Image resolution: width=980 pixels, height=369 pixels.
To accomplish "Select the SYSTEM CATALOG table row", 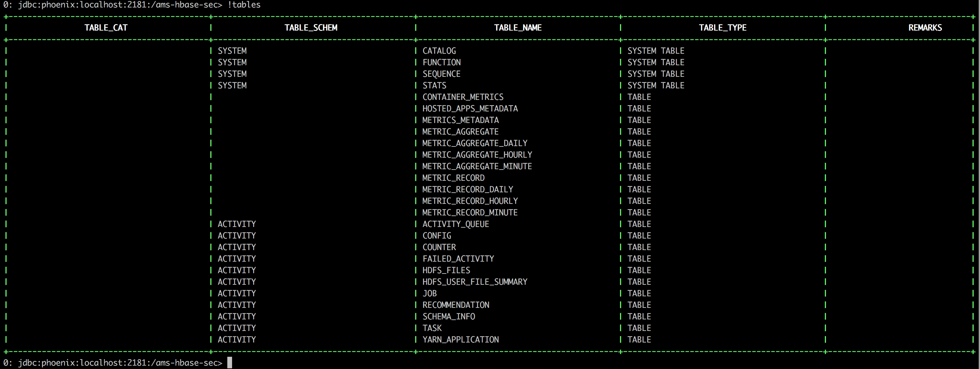I will pos(439,51).
